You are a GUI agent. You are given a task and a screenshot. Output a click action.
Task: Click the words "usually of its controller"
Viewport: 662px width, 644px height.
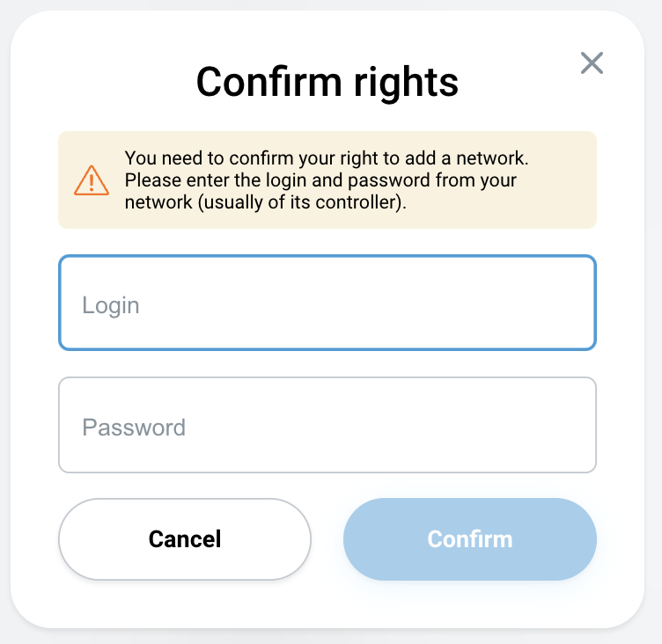[300, 202]
